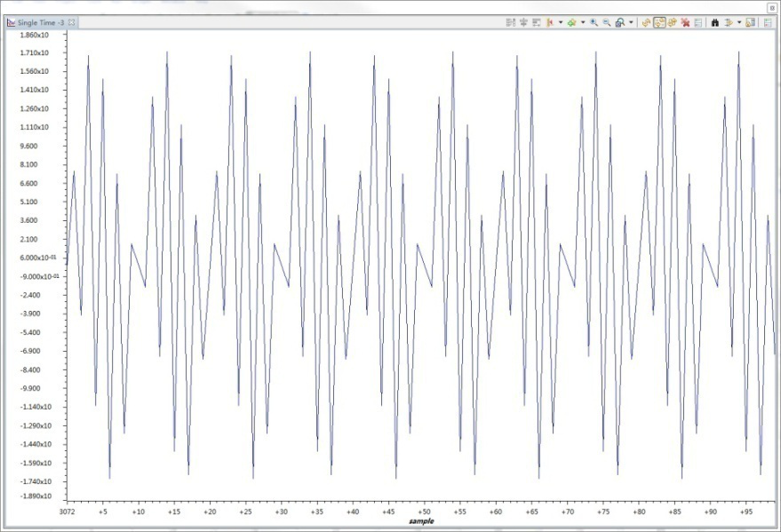Close the Single Time -3 tab
This screenshot has height=532, width=781.
coord(72,22)
